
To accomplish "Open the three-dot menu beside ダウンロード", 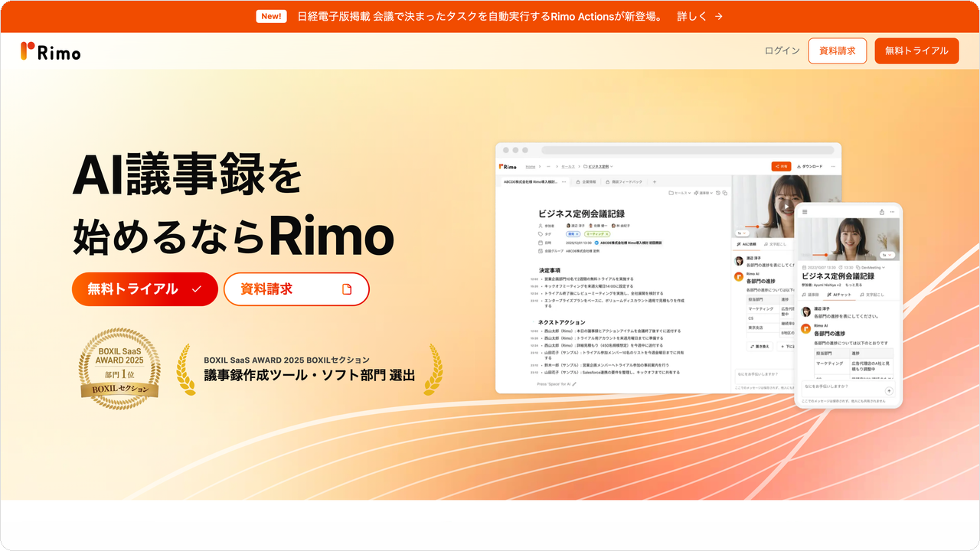I will [x=833, y=166].
